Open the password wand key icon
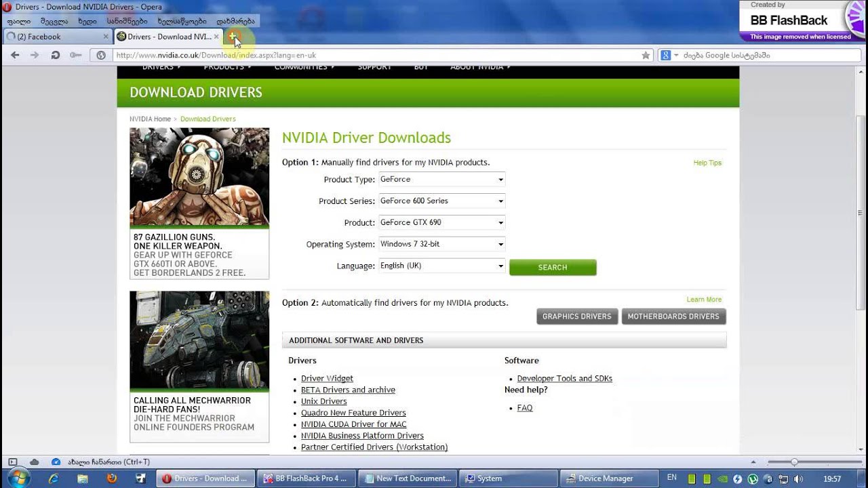This screenshot has height=488, width=868. [76, 55]
